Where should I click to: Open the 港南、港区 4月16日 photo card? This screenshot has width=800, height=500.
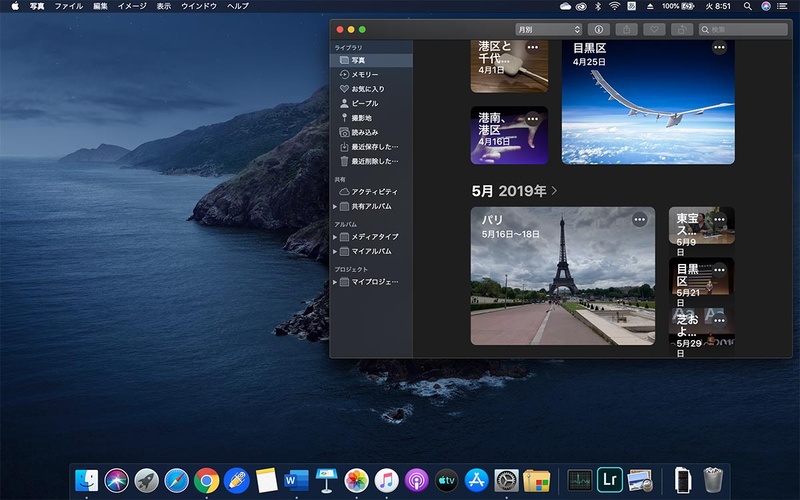coord(509,135)
